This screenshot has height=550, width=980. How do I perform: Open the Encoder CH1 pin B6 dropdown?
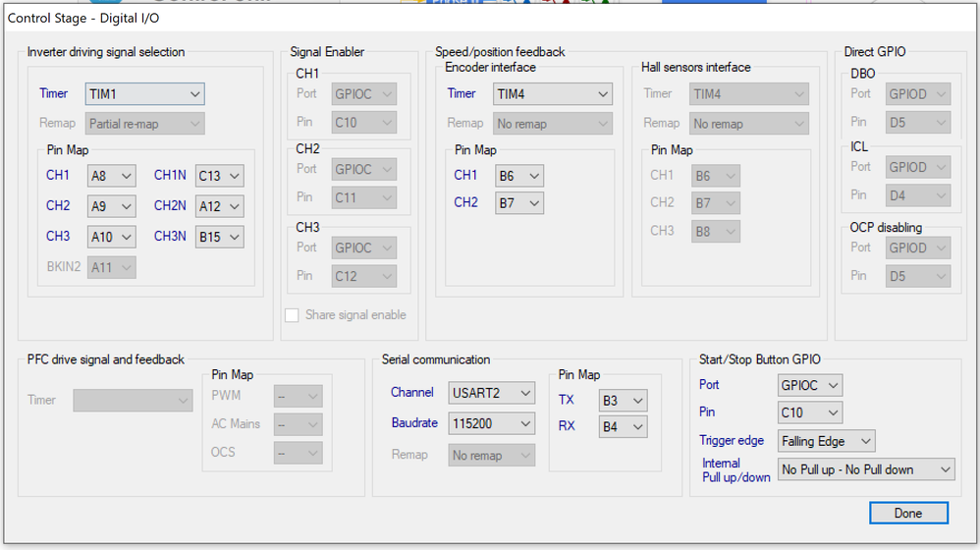(x=518, y=176)
